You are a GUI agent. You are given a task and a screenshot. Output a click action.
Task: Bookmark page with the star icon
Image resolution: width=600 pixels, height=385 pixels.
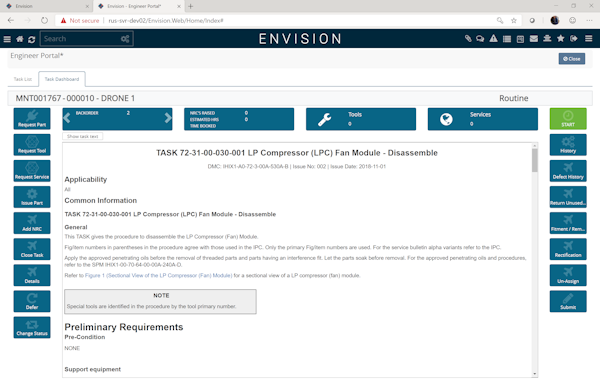tap(514, 21)
